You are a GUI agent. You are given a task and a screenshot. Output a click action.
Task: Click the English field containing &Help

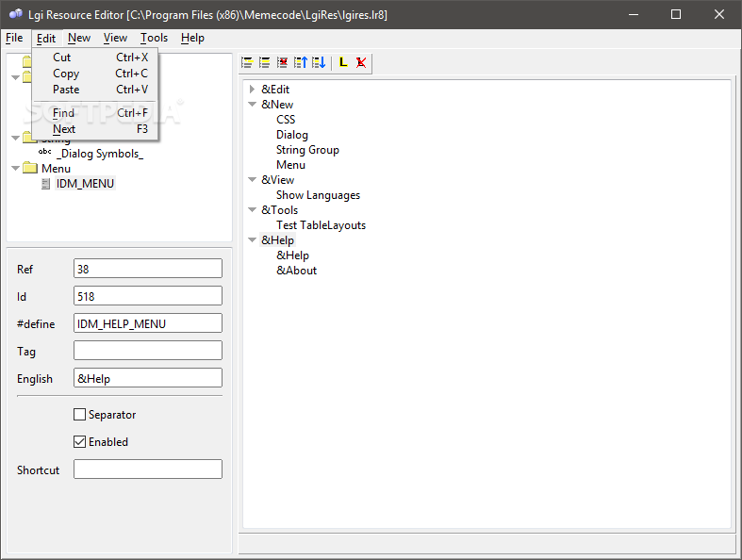coord(148,378)
